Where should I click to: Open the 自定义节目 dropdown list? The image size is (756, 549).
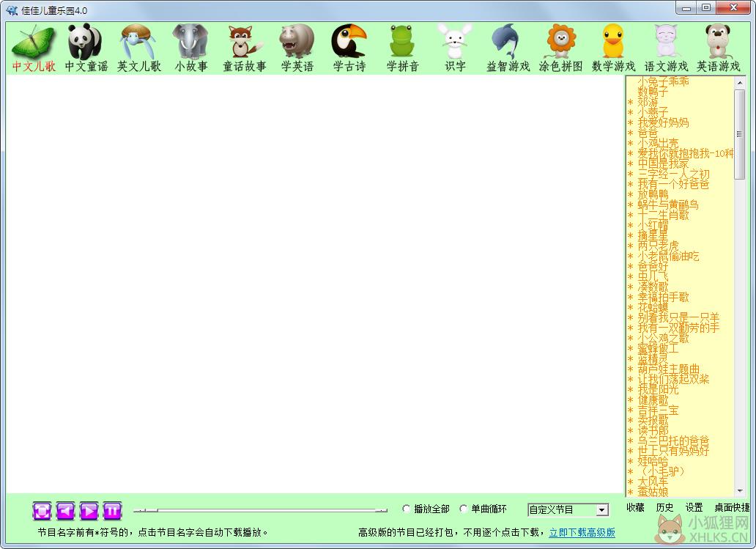click(601, 510)
